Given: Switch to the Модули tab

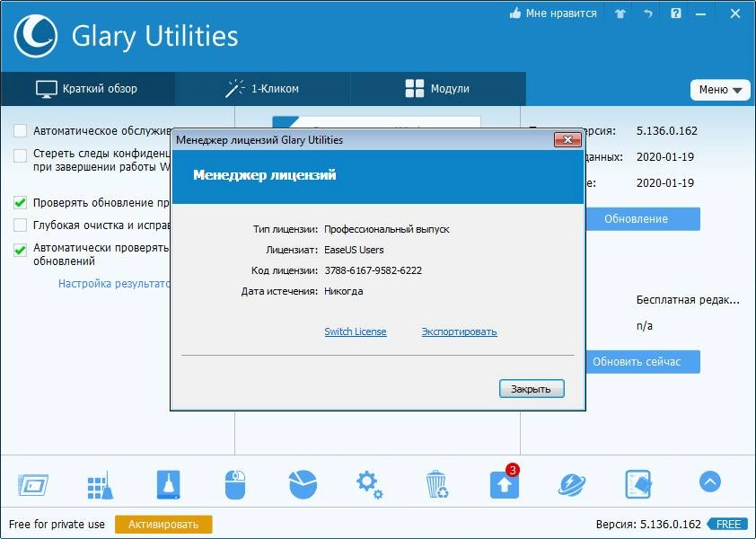Looking at the screenshot, I should (438, 89).
